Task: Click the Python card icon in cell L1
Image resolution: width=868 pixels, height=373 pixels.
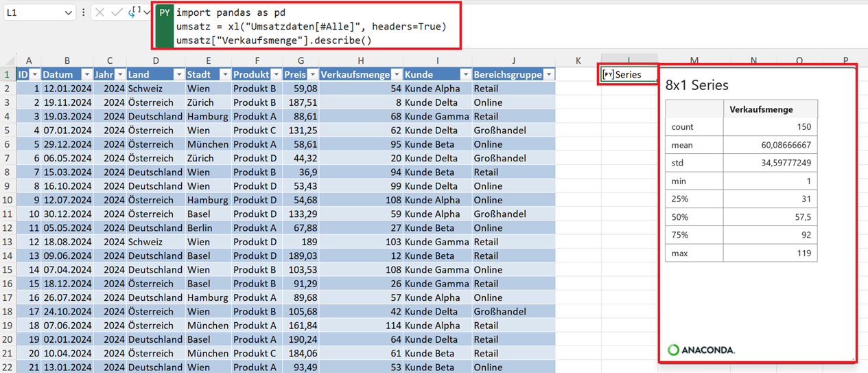Action: (608, 74)
